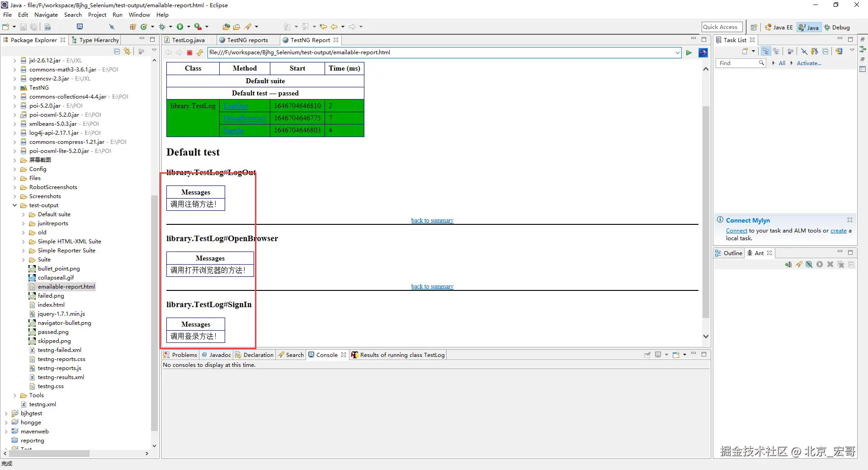868x470 pixels.
Task: Open the File menu
Action: (x=8, y=15)
